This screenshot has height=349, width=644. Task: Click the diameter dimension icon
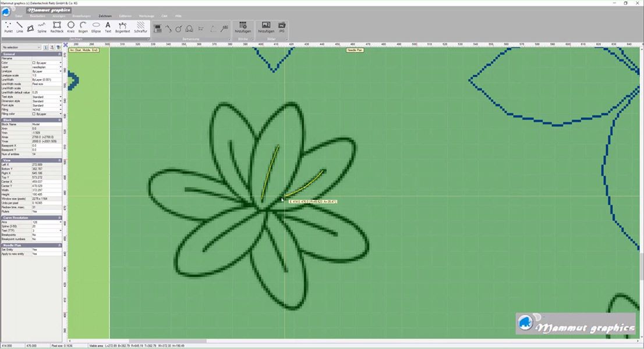point(179,29)
